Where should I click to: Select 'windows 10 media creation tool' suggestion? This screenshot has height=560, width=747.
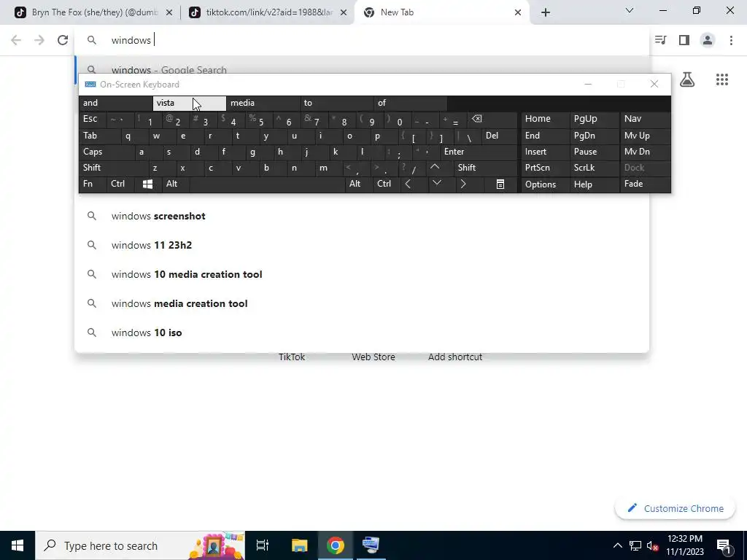pyautogui.click(x=362, y=274)
